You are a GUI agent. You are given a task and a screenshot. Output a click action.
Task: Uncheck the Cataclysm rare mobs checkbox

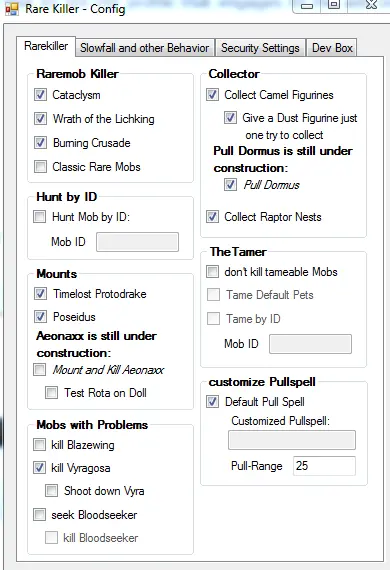point(40,95)
